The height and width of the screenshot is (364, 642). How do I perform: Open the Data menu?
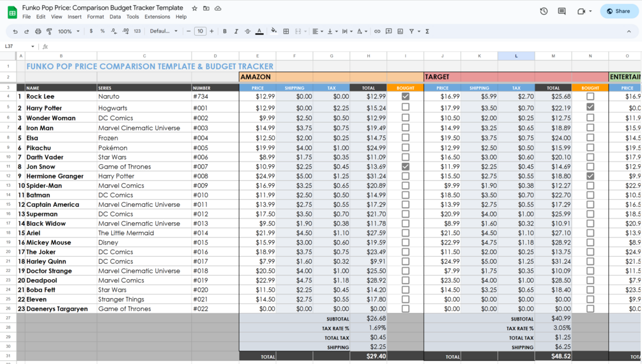tap(115, 17)
